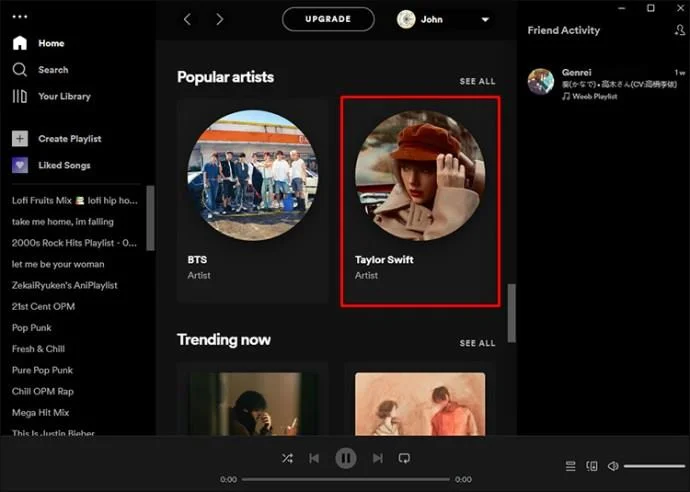690x492 pixels.
Task: Click John's profile avatar
Action: click(406, 19)
